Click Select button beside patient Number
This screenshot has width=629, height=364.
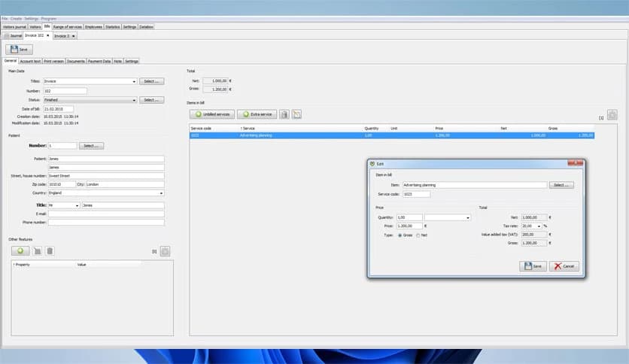(91, 145)
